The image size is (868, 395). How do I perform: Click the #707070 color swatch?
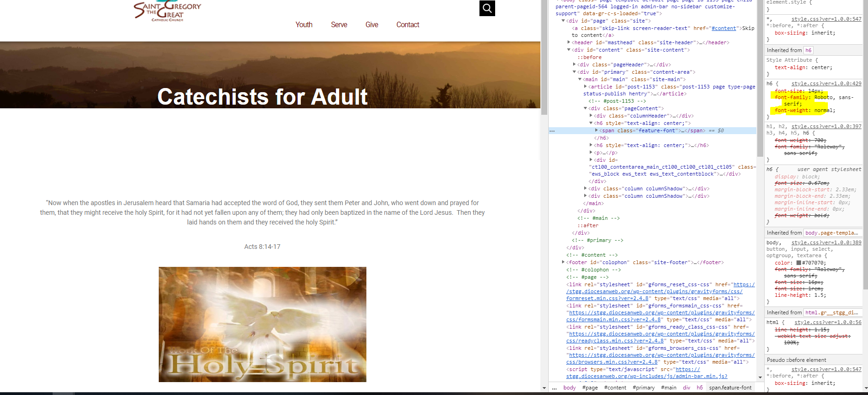tap(799, 263)
